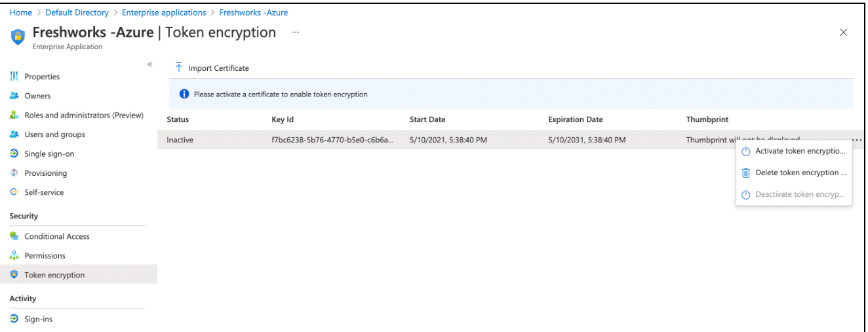The width and height of the screenshot is (868, 332).
Task: Click the Conditional Access icon
Action: (14, 236)
